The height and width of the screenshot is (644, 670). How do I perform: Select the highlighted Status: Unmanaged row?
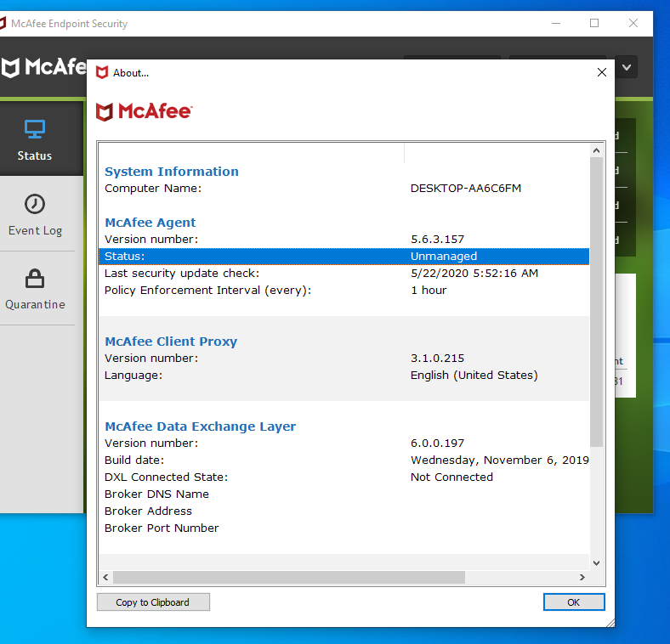[x=344, y=257]
